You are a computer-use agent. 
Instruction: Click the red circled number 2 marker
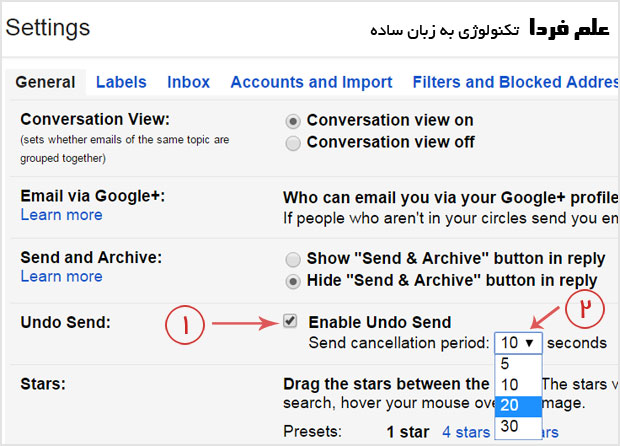pos(588,309)
